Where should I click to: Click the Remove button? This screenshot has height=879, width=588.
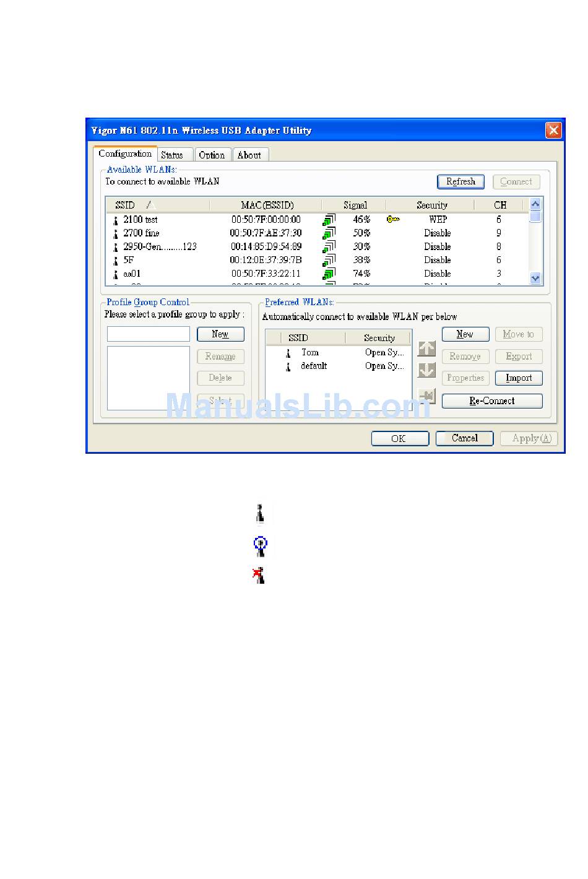click(x=465, y=357)
